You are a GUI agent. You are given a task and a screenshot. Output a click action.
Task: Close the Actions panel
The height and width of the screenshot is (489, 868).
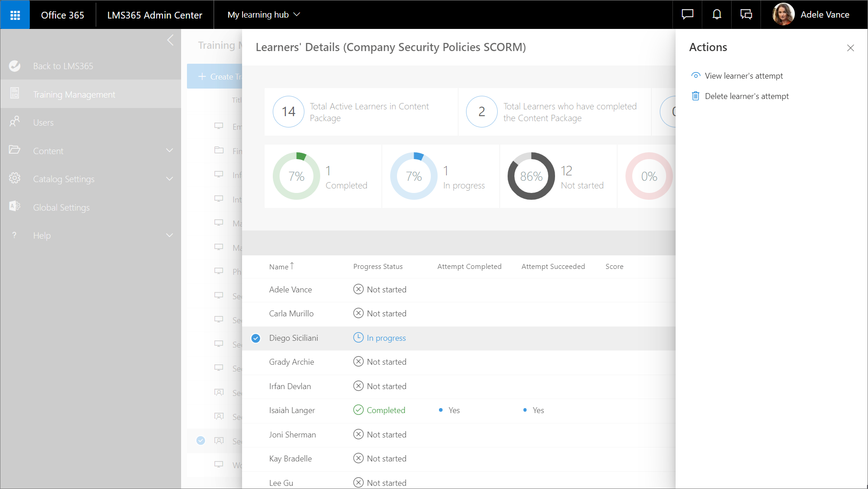pos(850,48)
